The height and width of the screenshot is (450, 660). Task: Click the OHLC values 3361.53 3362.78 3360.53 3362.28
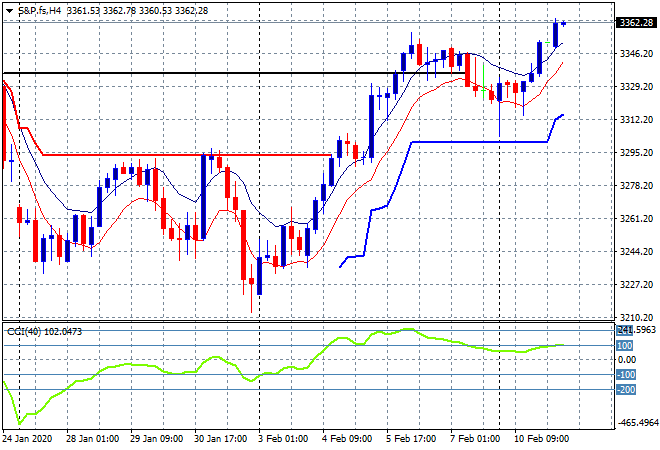point(138,11)
